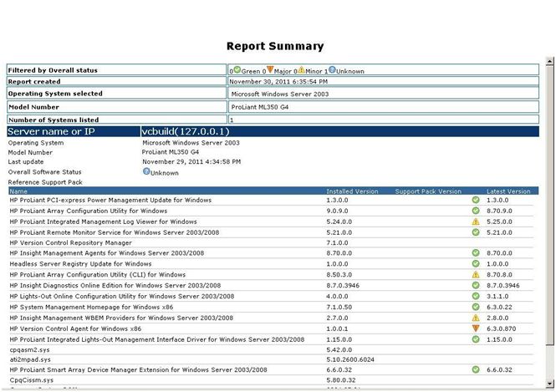
Task: Click the Unknown status icon in filter row
Action: (332, 69)
